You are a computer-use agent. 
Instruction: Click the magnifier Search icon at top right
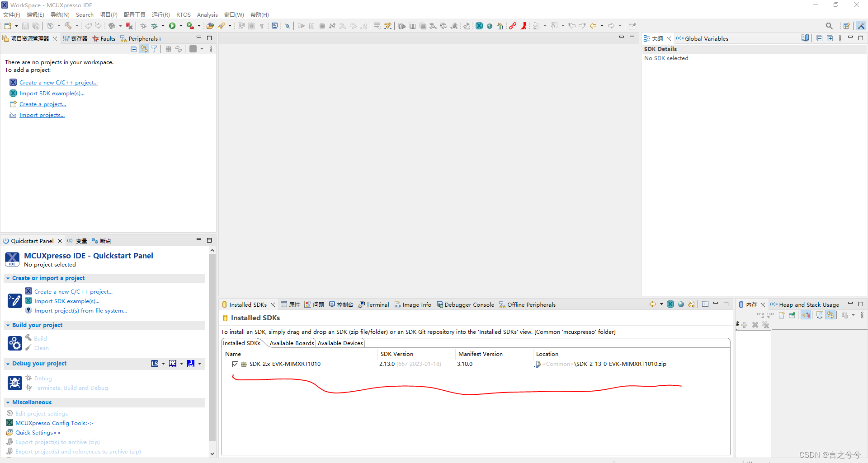tap(829, 26)
